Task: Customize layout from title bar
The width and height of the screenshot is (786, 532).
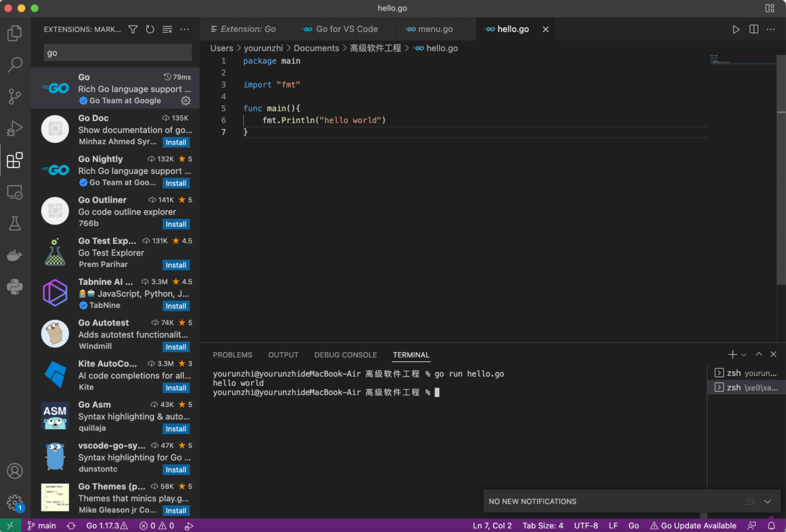Action: (770, 8)
